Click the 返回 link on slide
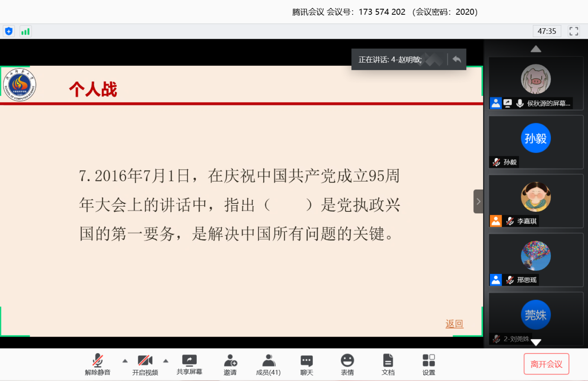 tap(454, 324)
